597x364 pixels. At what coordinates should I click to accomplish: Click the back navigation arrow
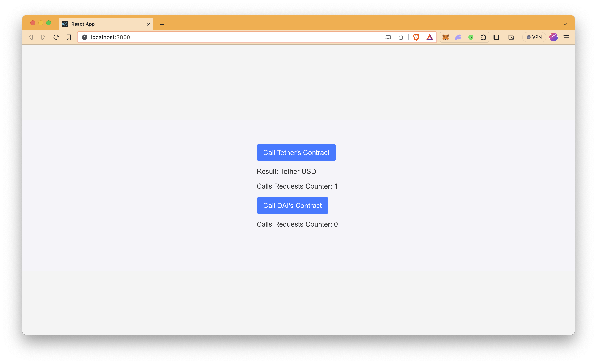pos(31,37)
